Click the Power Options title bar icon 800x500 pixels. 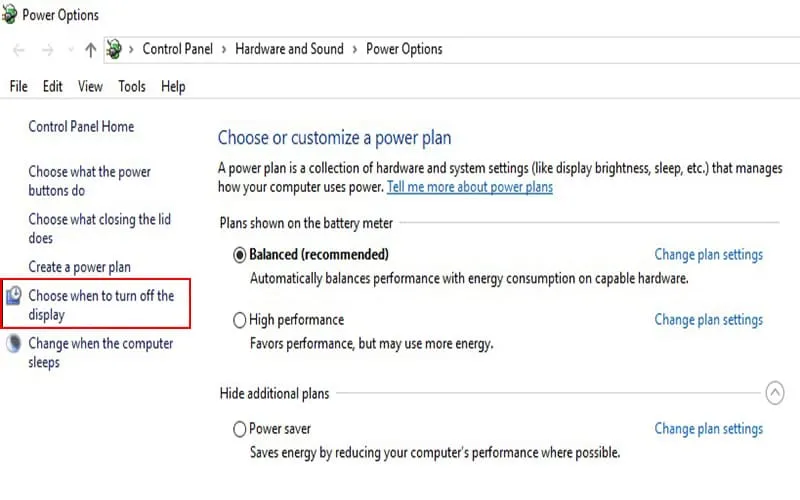[11, 16]
